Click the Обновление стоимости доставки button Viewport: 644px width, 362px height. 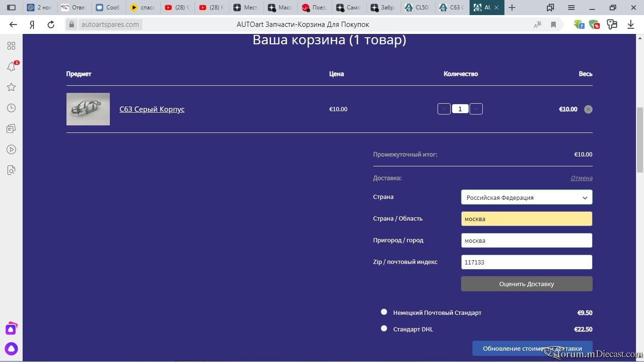(x=532, y=348)
